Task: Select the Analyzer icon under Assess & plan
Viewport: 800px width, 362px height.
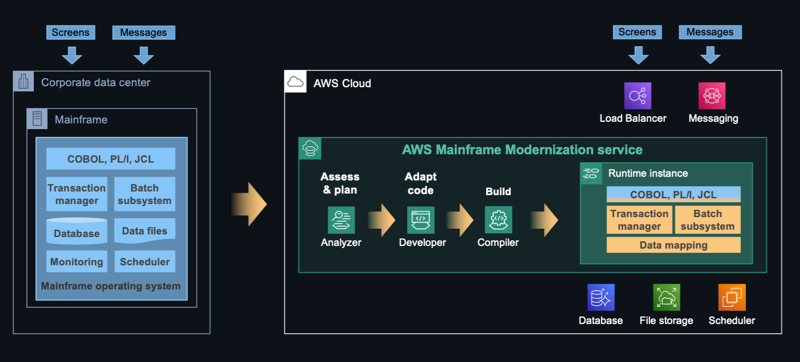Action: pyautogui.click(x=341, y=220)
